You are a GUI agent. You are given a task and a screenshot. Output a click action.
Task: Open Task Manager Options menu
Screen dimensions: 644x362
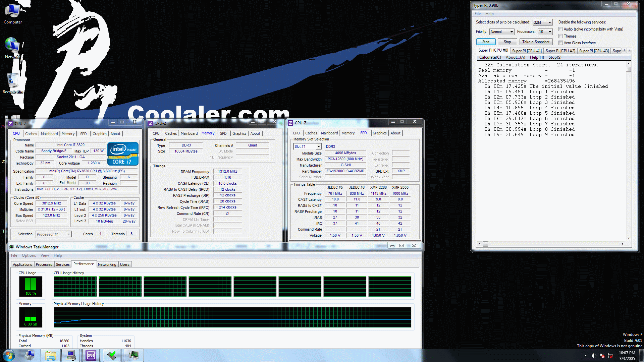pyautogui.click(x=29, y=255)
